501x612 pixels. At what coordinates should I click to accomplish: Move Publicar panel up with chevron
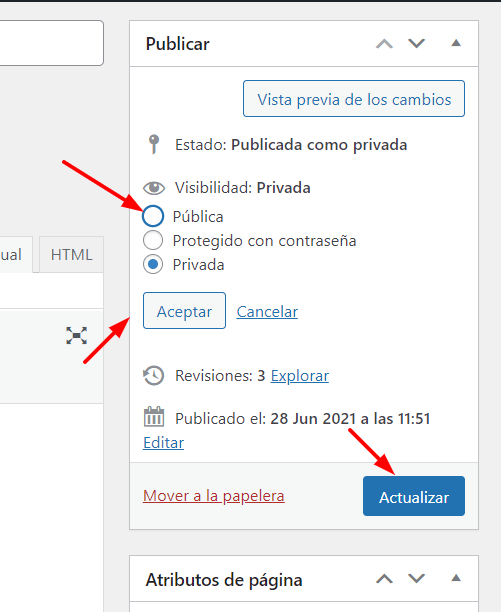tap(384, 43)
